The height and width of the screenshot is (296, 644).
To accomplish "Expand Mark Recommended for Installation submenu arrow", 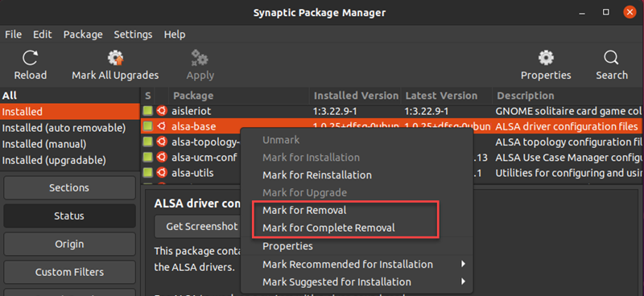I will [x=464, y=264].
